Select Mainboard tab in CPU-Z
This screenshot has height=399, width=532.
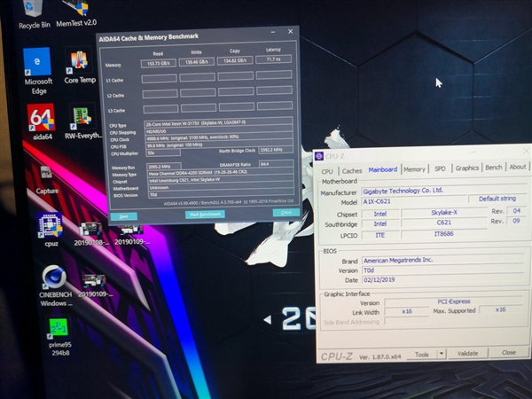click(x=383, y=169)
